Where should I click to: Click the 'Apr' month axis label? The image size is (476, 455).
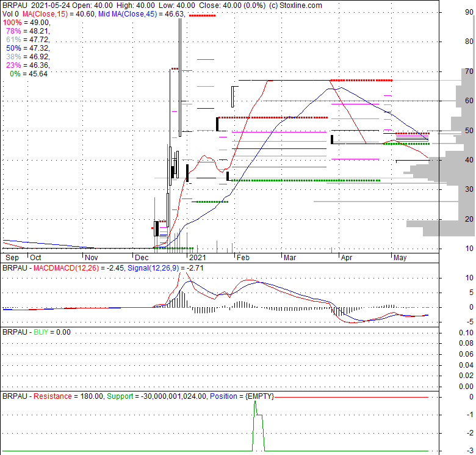[347, 258]
